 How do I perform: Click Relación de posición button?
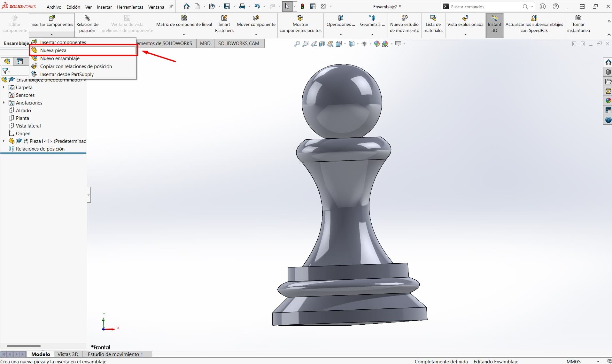point(87,24)
